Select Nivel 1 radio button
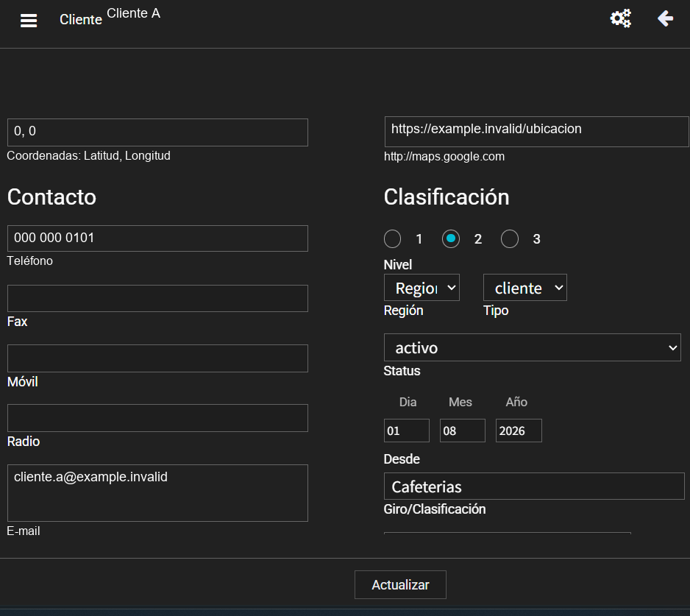 click(392, 239)
